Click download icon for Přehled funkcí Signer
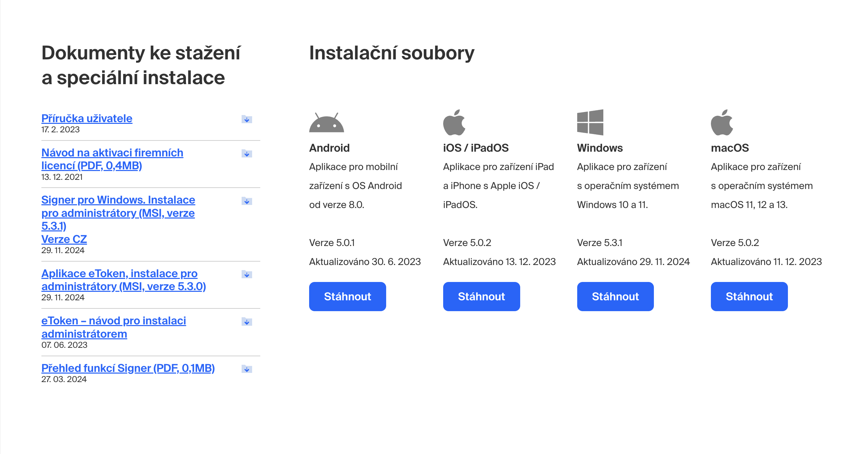Image resolution: width=868 pixels, height=454 pixels. (x=247, y=369)
